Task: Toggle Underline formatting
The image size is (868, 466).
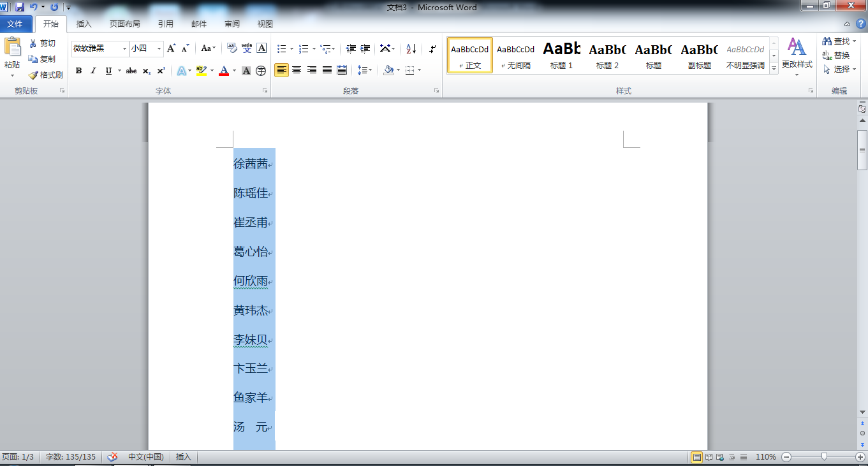Action: pyautogui.click(x=108, y=71)
